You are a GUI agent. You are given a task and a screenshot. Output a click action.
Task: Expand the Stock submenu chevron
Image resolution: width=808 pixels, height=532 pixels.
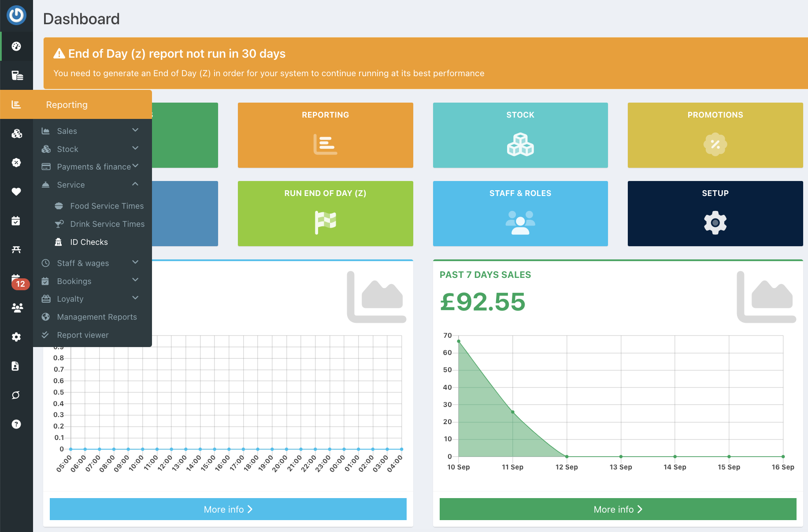[x=135, y=148]
